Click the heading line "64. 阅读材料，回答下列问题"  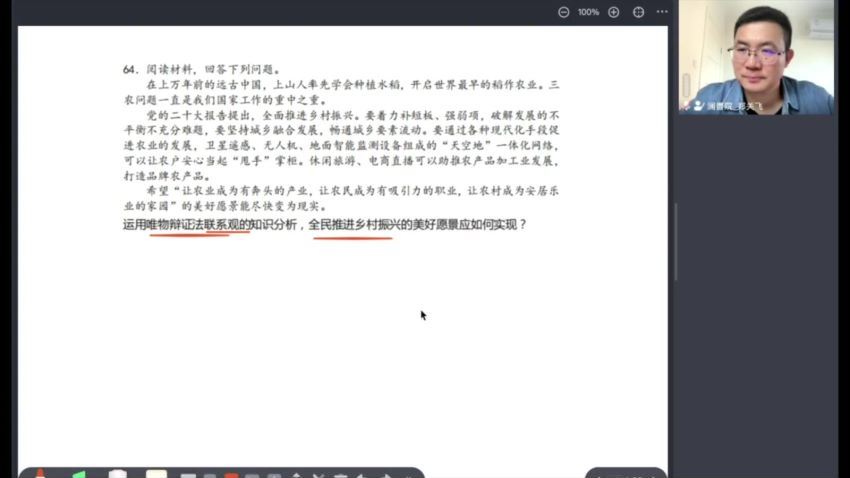(202, 69)
